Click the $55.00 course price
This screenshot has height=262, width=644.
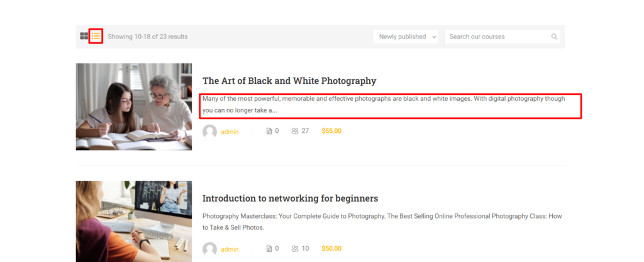331,132
